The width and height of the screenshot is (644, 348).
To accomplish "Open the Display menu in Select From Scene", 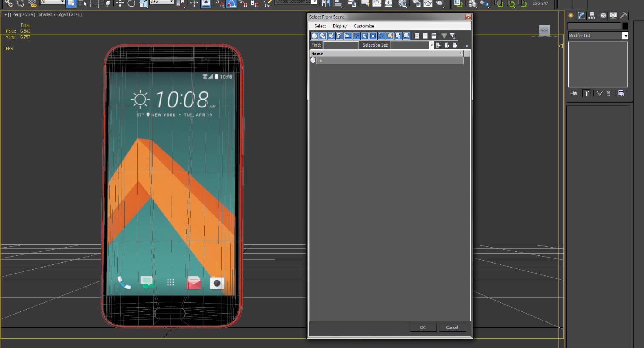I will click(x=340, y=26).
